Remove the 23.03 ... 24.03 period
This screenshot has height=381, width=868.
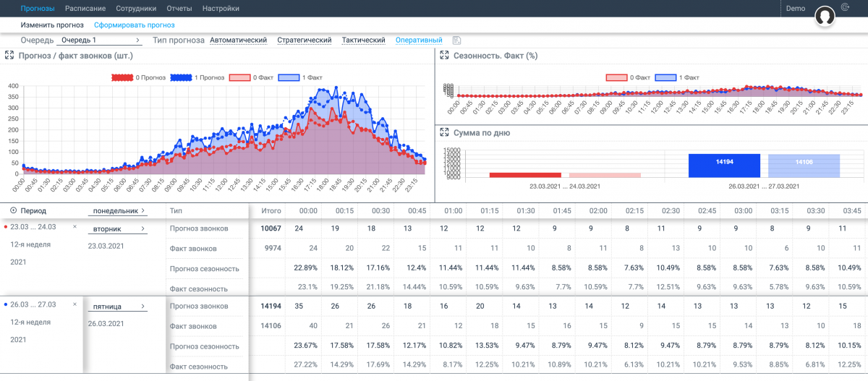click(75, 227)
